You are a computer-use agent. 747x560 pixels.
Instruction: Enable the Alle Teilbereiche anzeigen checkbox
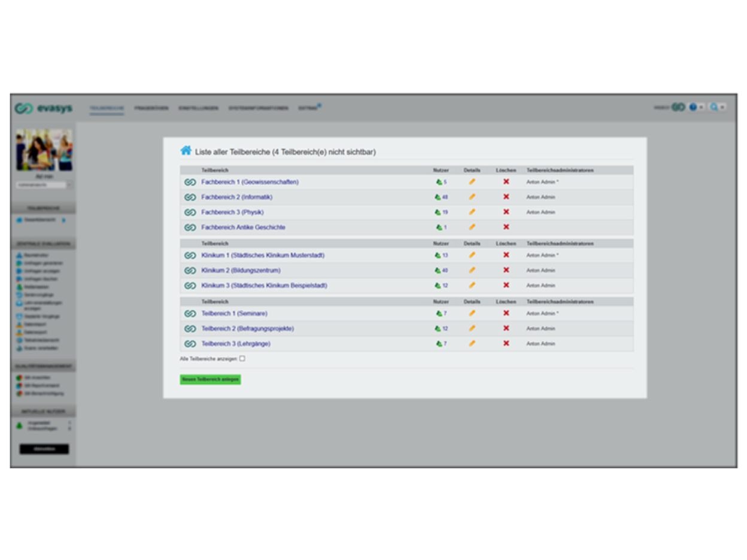[x=242, y=358]
